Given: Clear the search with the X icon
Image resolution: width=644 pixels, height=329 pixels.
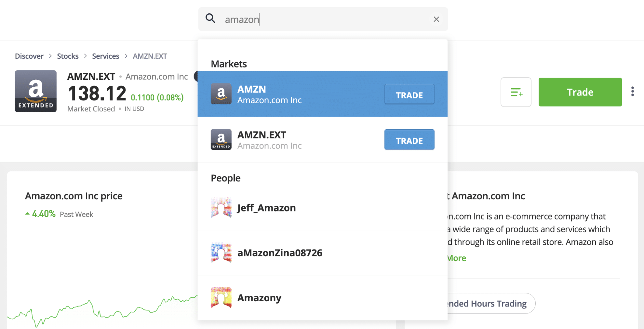Looking at the screenshot, I should pyautogui.click(x=436, y=19).
